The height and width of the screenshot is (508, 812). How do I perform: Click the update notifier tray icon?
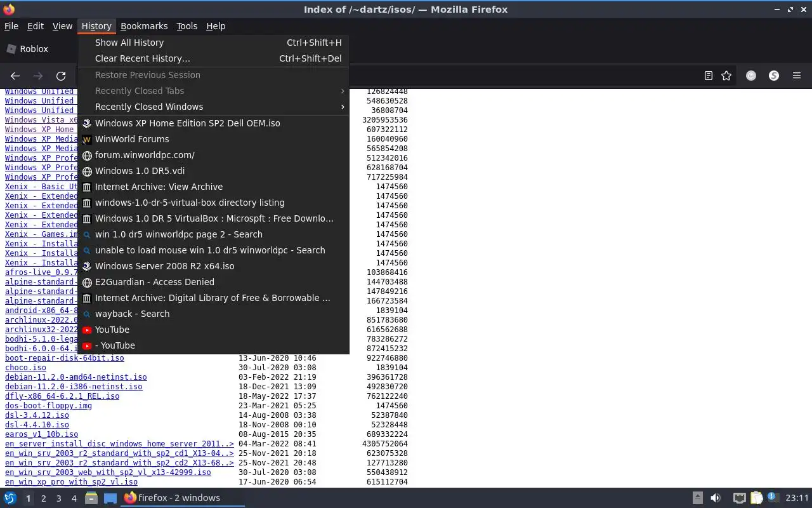(773, 497)
